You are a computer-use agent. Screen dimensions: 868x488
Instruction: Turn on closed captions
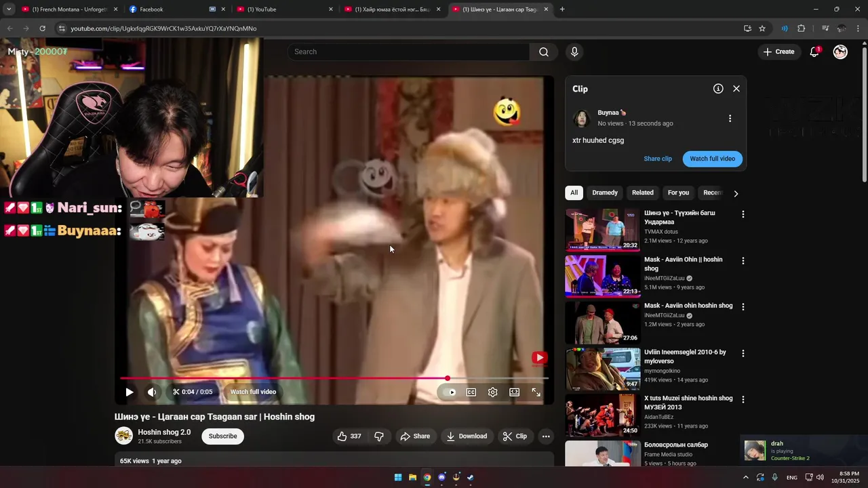tap(471, 392)
